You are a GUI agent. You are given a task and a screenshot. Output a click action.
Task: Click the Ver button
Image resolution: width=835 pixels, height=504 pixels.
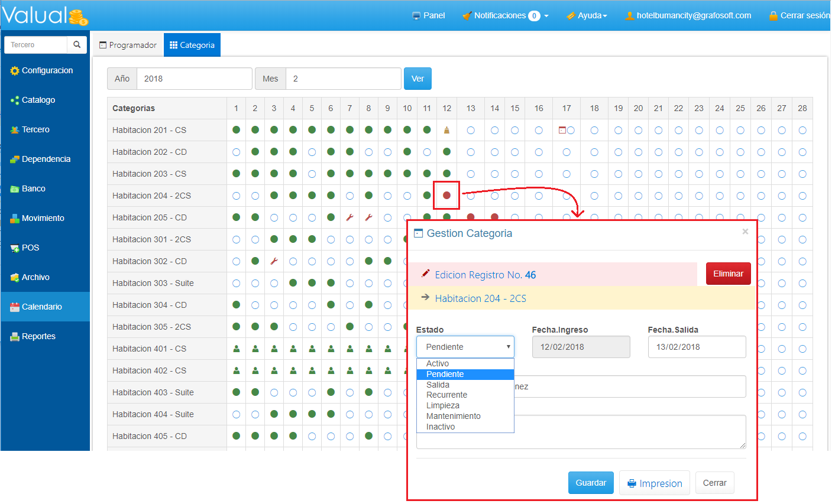pos(417,79)
